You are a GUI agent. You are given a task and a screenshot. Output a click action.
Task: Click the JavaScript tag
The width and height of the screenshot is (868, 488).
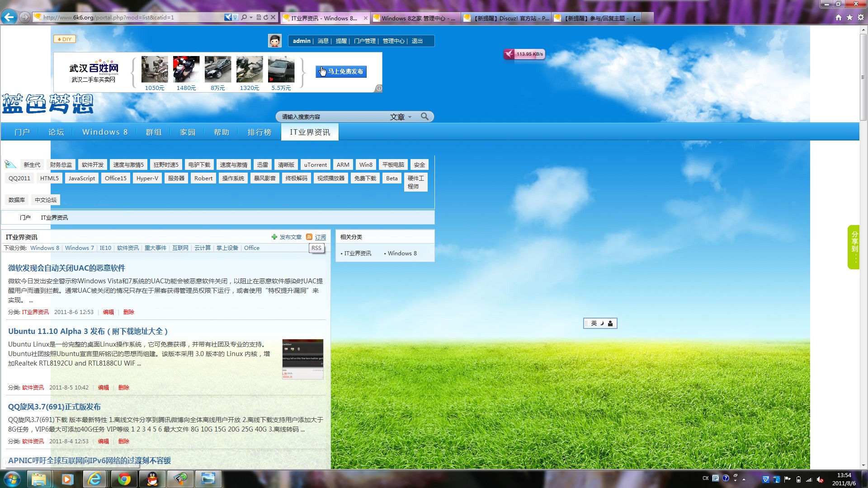coord(82,178)
